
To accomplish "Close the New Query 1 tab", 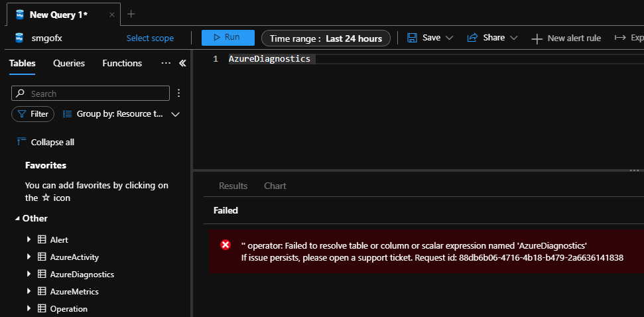I will point(111,15).
